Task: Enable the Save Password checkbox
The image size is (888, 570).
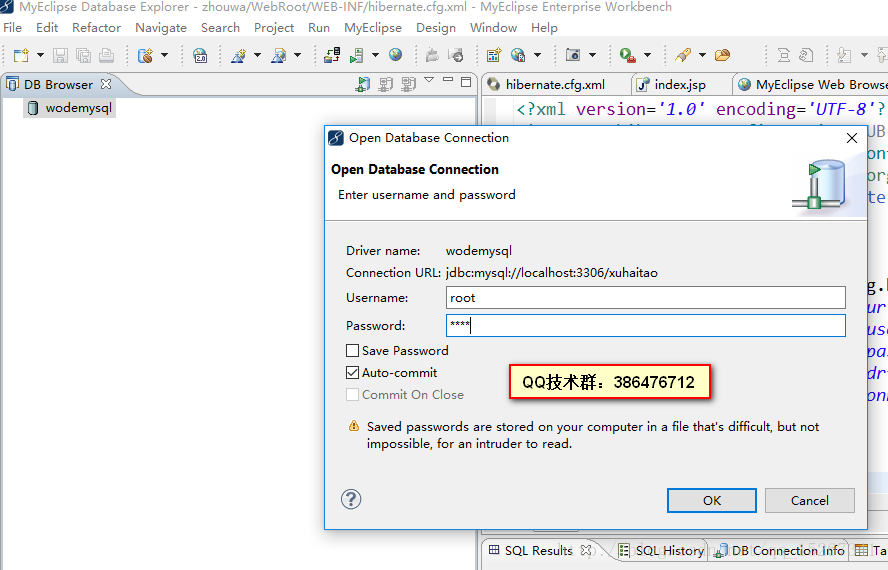Action: coord(352,351)
